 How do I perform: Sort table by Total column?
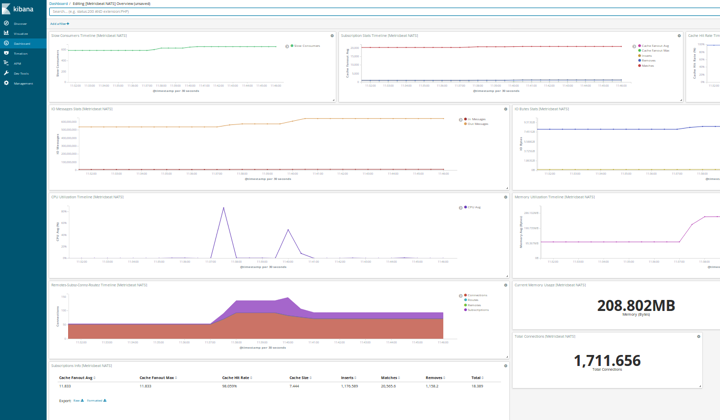478,378
